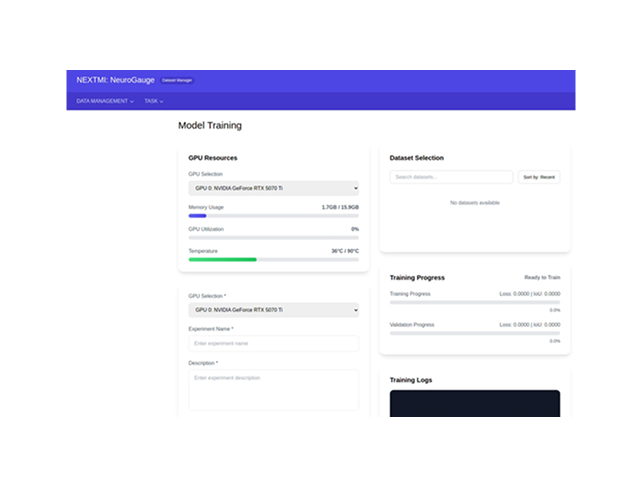Open GPU Selection dropdown above Experiment Name
The image size is (642, 487).
tap(273, 310)
